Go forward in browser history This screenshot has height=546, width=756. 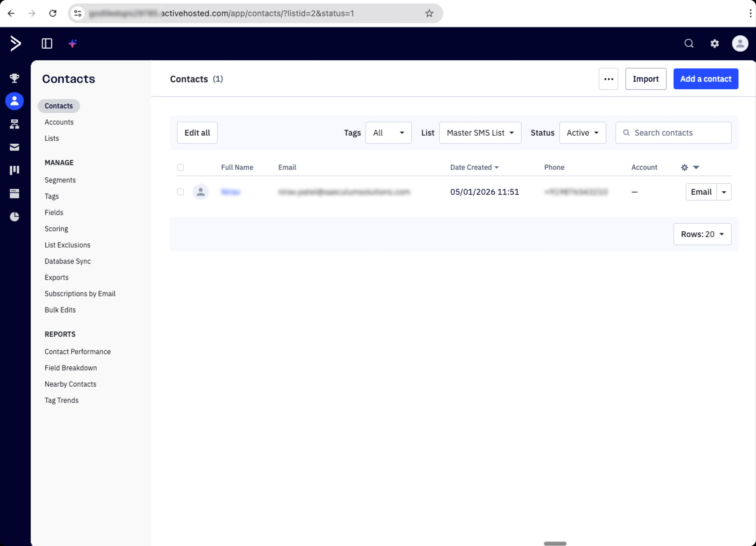[32, 13]
